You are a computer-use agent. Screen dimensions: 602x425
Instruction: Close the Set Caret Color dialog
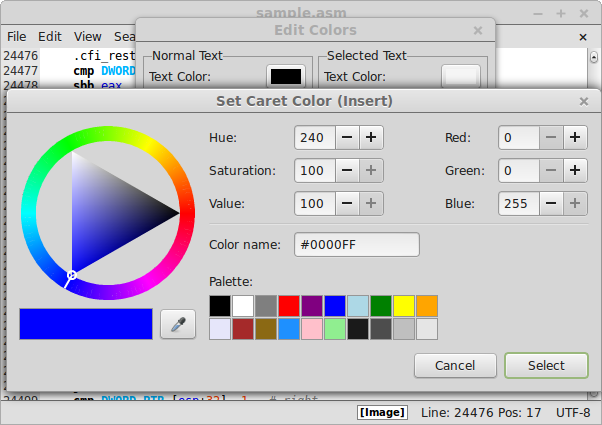(x=584, y=101)
